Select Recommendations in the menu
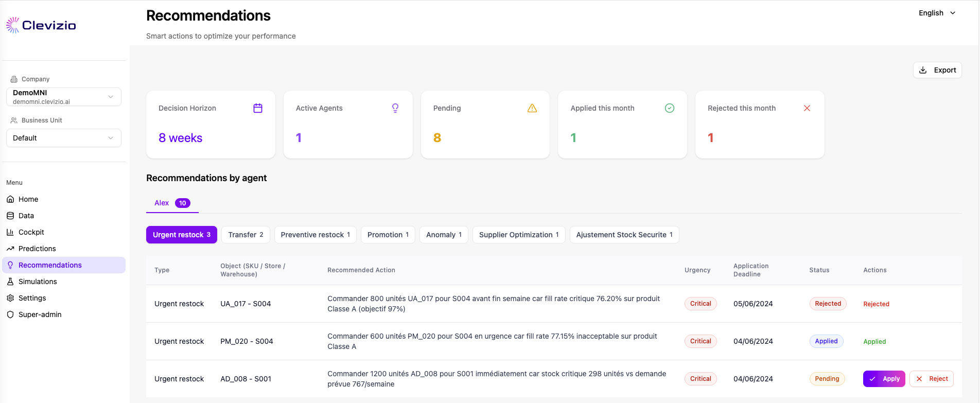 pos(64,265)
